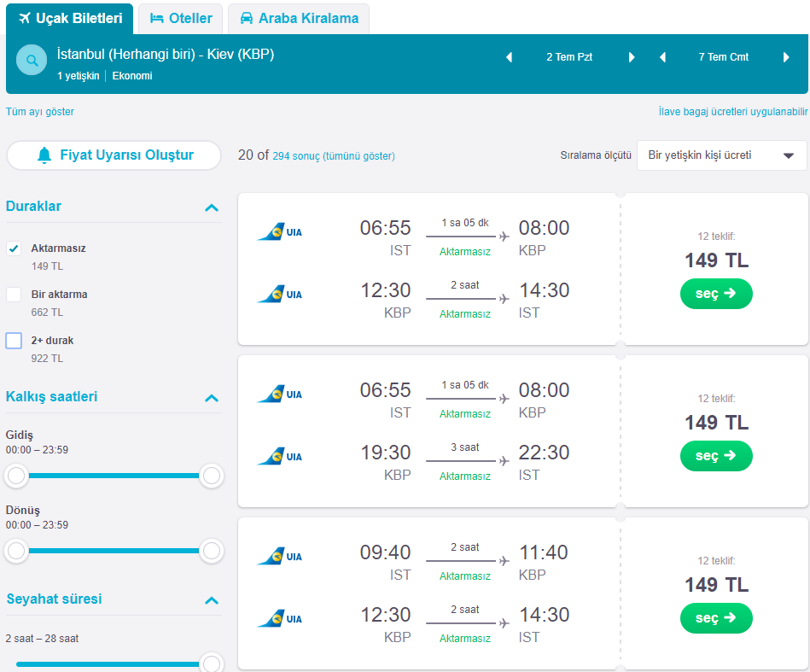The height and width of the screenshot is (672, 810).
Task: Go to previous return date arrow
Action: click(x=663, y=57)
